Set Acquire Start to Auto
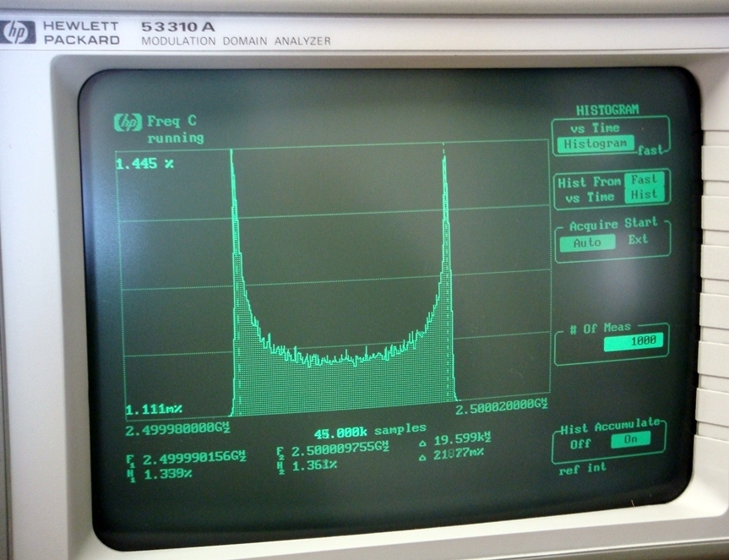The image size is (729, 560). click(587, 242)
